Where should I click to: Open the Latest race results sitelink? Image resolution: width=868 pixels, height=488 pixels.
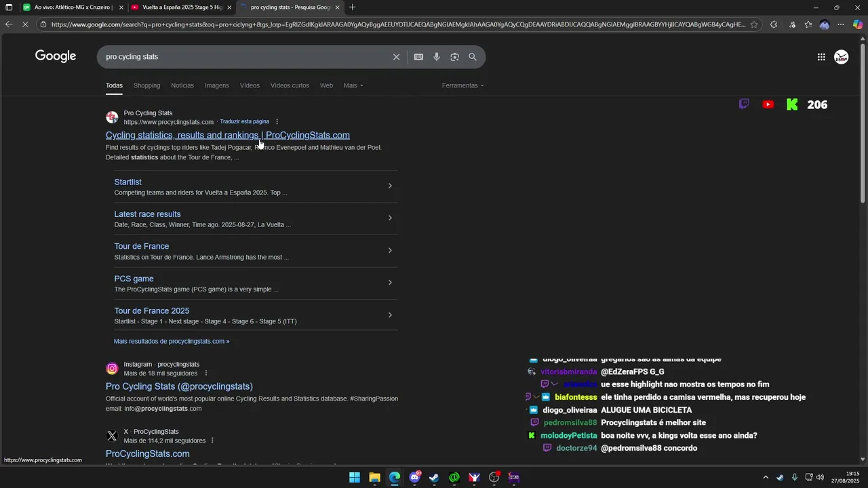147,214
